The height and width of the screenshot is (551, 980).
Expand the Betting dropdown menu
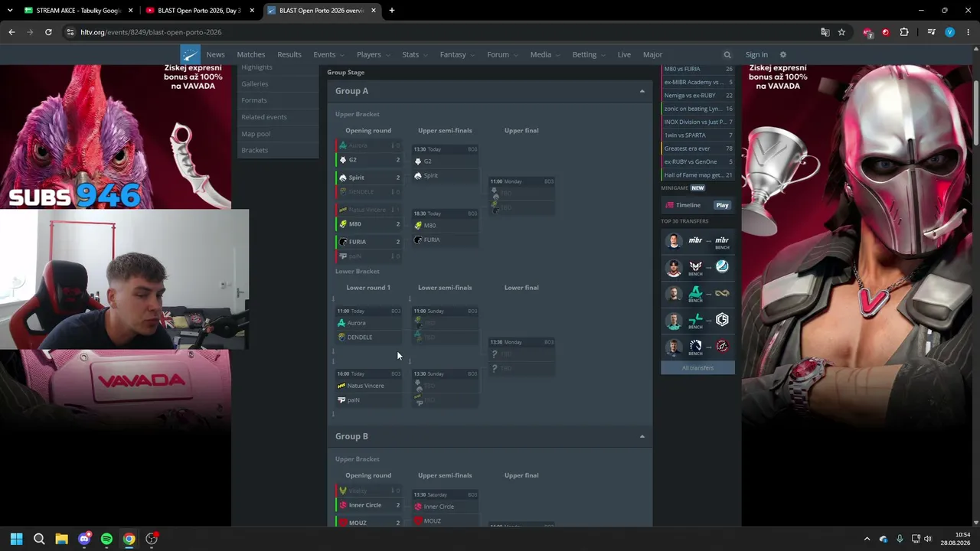589,54
